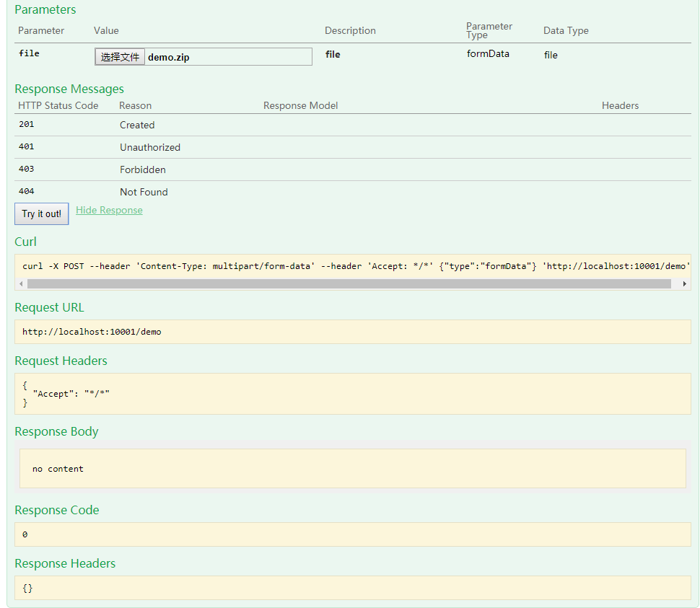This screenshot has height=608, width=700.
Task: Click the Reason column header
Action: tap(135, 105)
